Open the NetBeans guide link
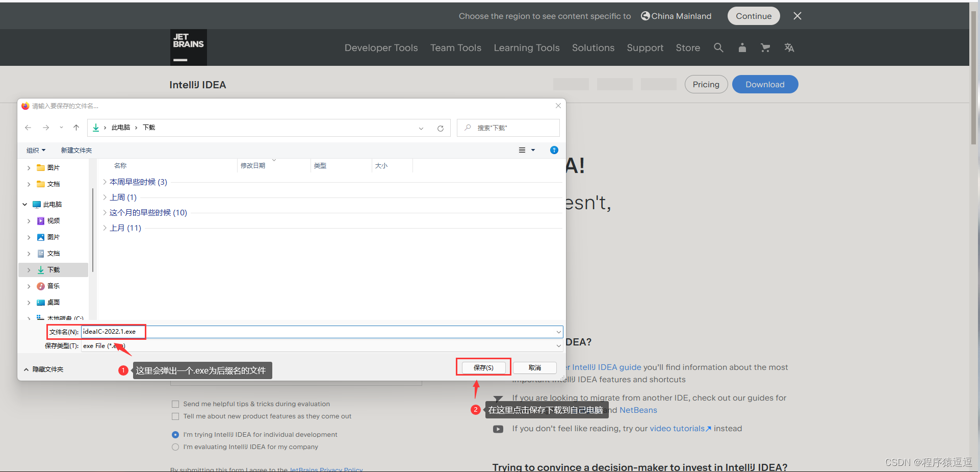This screenshot has height=472, width=980. tap(638, 410)
